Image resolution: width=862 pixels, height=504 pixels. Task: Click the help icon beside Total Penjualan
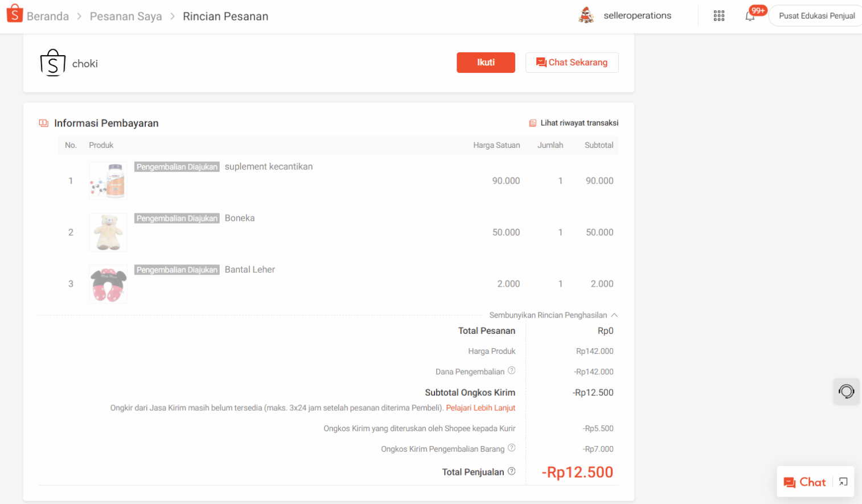[511, 471]
